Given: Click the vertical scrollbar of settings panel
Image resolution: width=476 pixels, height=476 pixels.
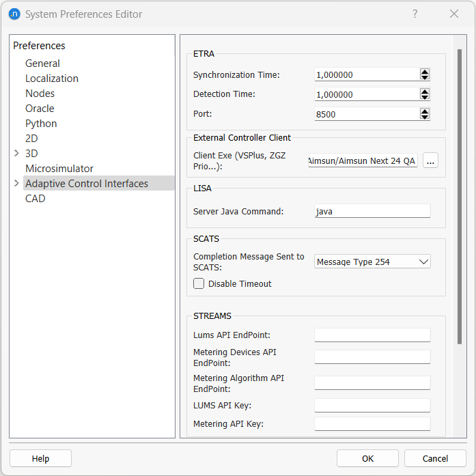Looking at the screenshot, I should point(460,197).
